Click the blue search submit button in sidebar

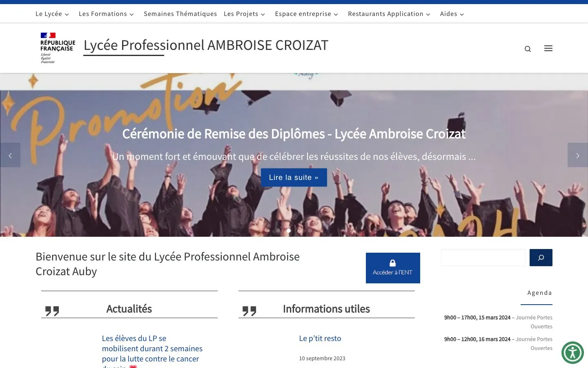coord(541,258)
